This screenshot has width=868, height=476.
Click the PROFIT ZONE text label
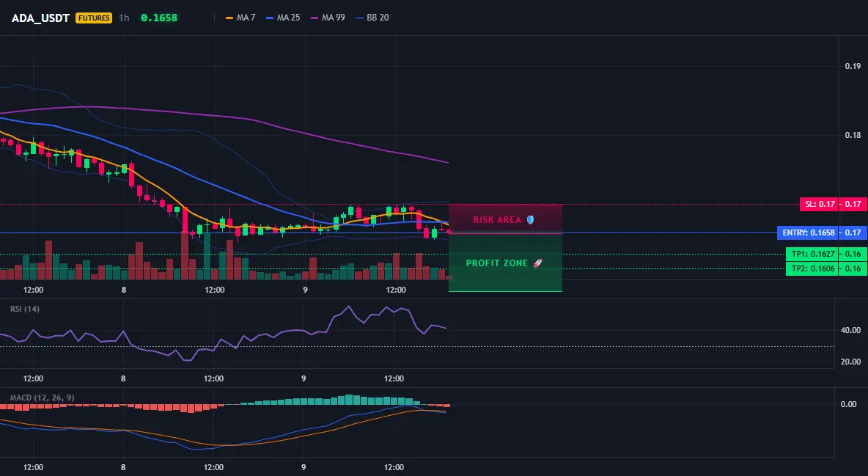(496, 263)
